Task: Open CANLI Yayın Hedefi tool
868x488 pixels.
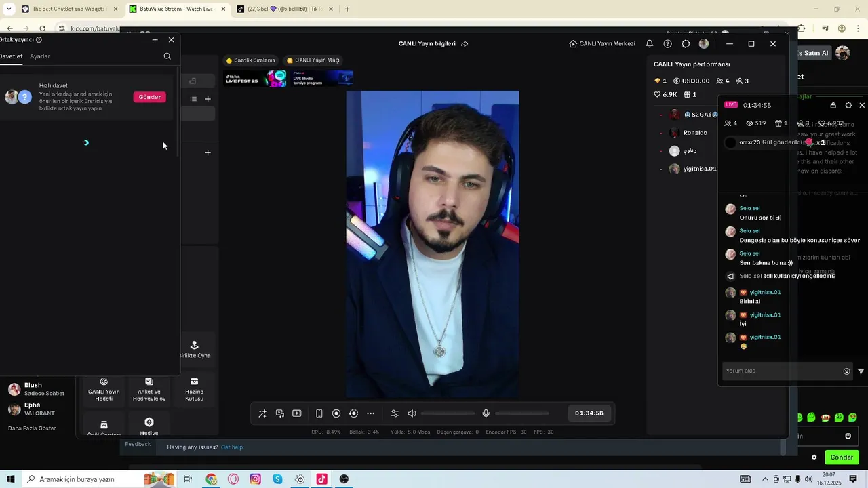Action: click(x=104, y=390)
